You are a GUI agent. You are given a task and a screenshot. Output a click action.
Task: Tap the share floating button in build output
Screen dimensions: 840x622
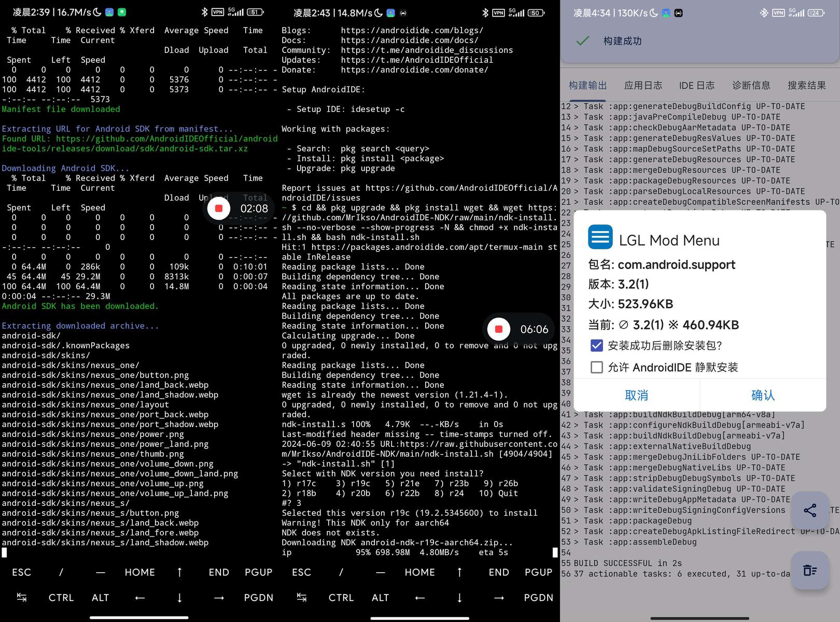pyautogui.click(x=810, y=510)
